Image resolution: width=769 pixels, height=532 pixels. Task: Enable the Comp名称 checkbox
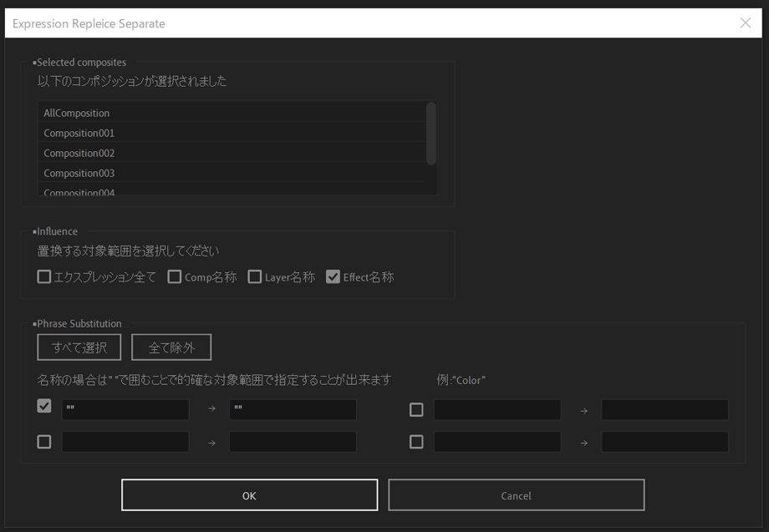174,276
